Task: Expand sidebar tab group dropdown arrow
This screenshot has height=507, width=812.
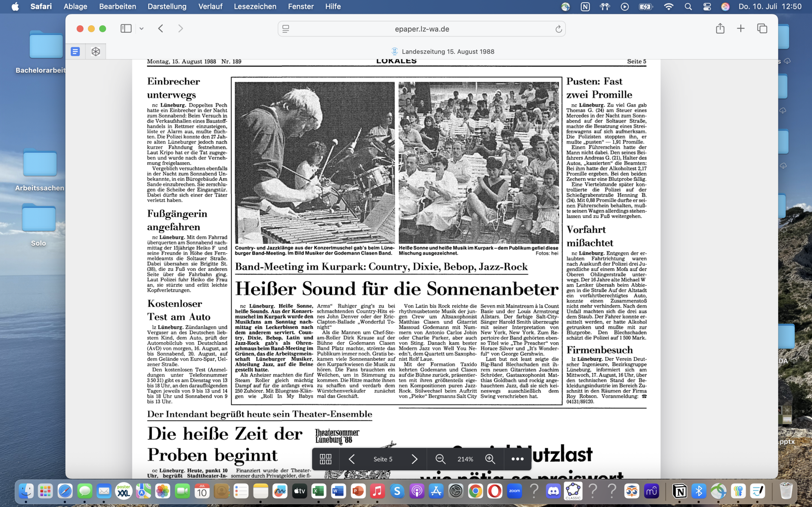Action: click(141, 29)
